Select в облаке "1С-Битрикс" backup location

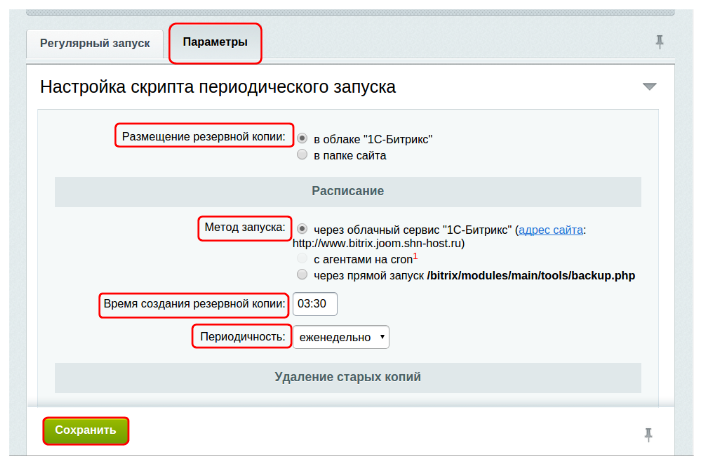pos(302,139)
